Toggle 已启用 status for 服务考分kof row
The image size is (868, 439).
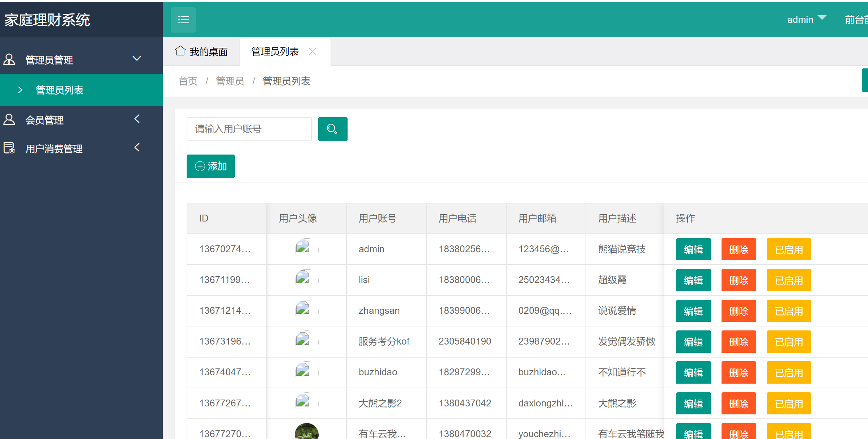(788, 342)
